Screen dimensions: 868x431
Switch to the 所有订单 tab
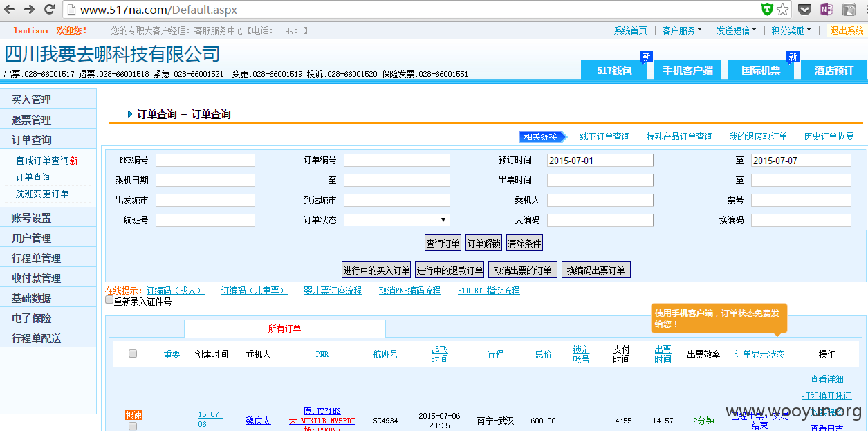[x=285, y=329]
